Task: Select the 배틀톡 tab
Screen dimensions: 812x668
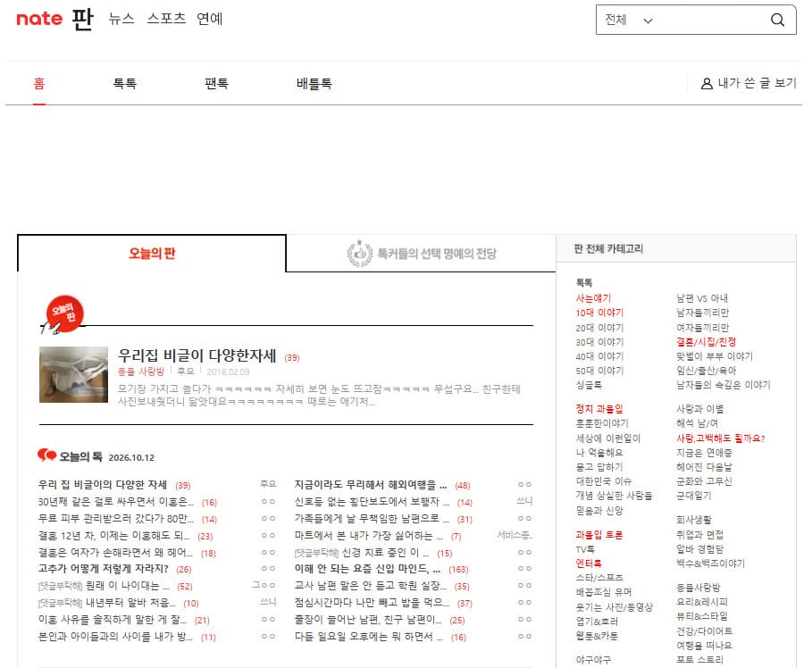Action: point(314,83)
